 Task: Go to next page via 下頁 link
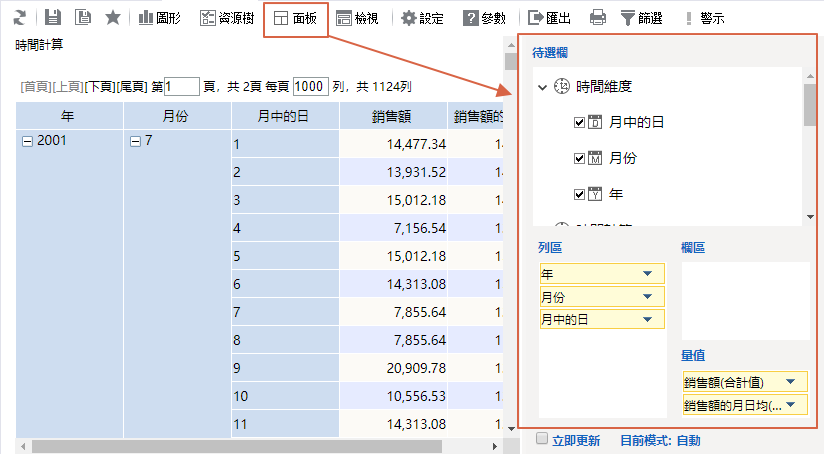coord(100,88)
